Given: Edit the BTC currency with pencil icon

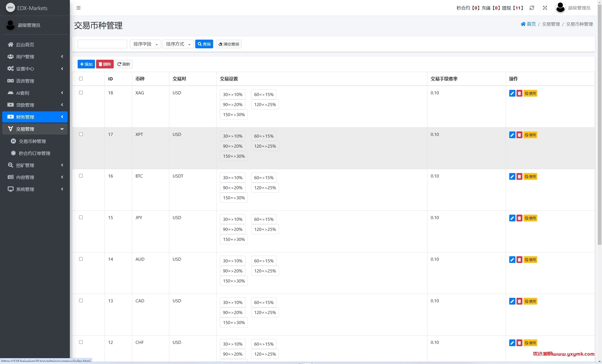Looking at the screenshot, I should pyautogui.click(x=512, y=176).
